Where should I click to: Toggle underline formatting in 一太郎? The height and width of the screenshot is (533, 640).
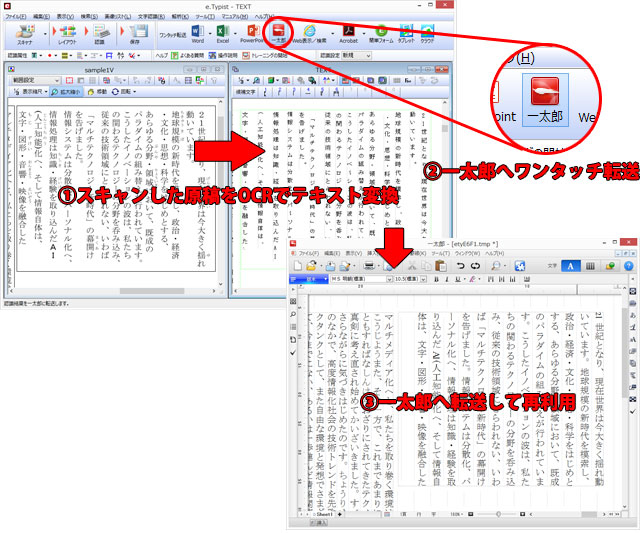[x=458, y=279]
